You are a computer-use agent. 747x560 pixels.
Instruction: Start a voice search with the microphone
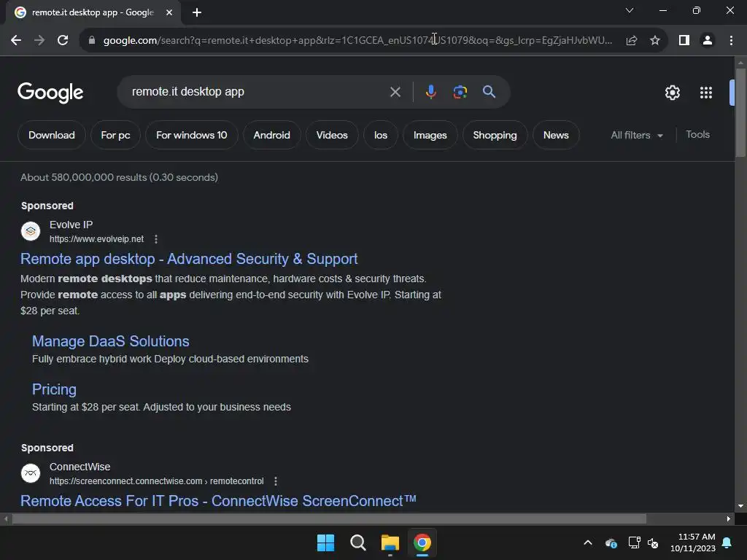coord(430,92)
